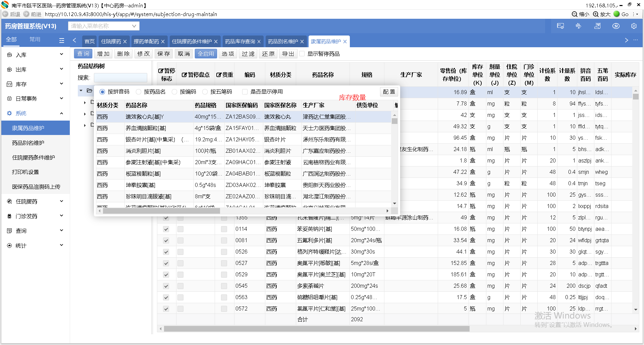644x345 pixels.
Task: Open 医保药品追溯码上传 in the sidebar
Action: [x=36, y=187]
